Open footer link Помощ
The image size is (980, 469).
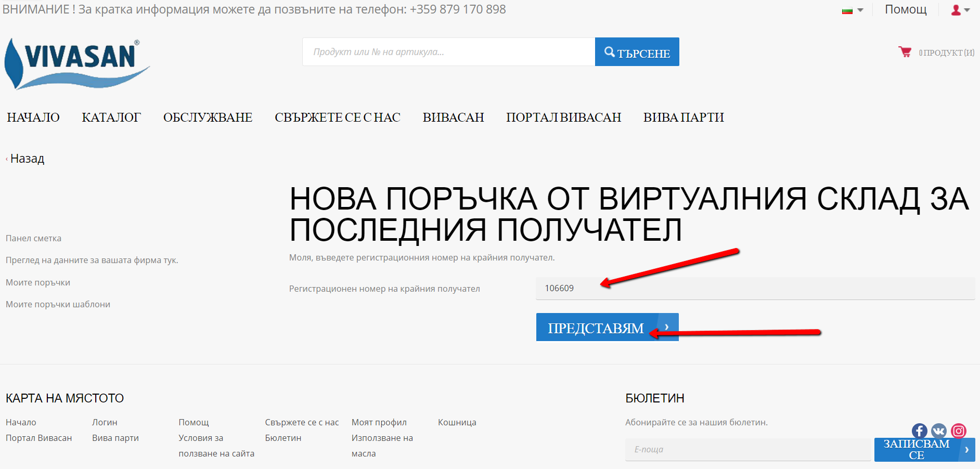194,422
